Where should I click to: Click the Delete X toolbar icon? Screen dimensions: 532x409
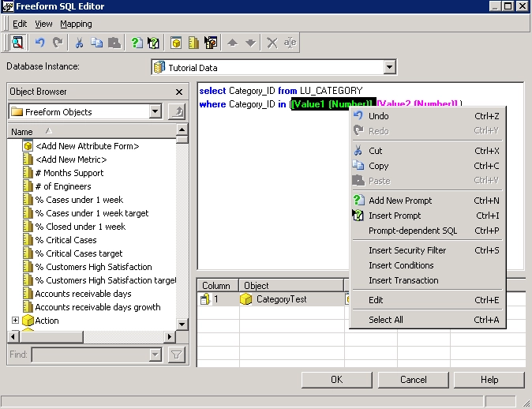[x=272, y=43]
